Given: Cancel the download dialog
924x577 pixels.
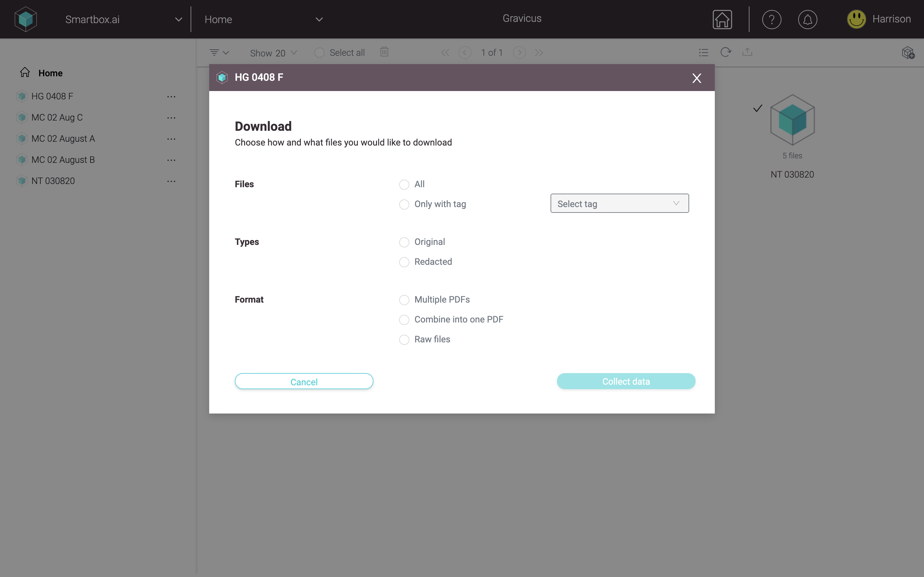Looking at the screenshot, I should [x=304, y=381].
